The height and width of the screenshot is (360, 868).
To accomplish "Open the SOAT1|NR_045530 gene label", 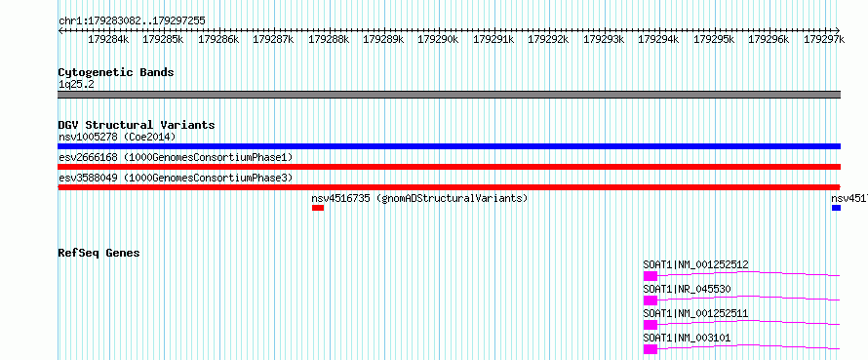I will point(687,289).
